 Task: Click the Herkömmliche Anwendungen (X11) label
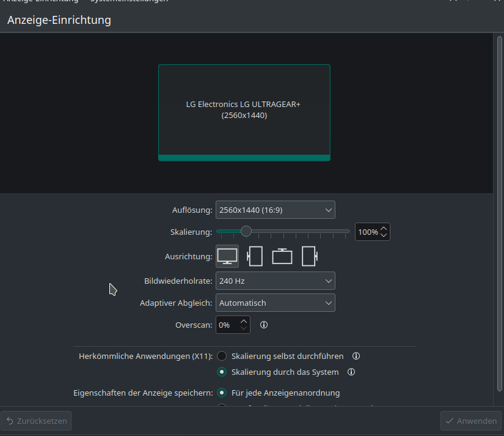pos(145,357)
